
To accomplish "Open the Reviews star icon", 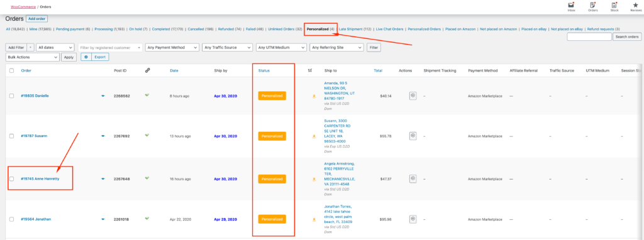I will [x=636, y=5].
